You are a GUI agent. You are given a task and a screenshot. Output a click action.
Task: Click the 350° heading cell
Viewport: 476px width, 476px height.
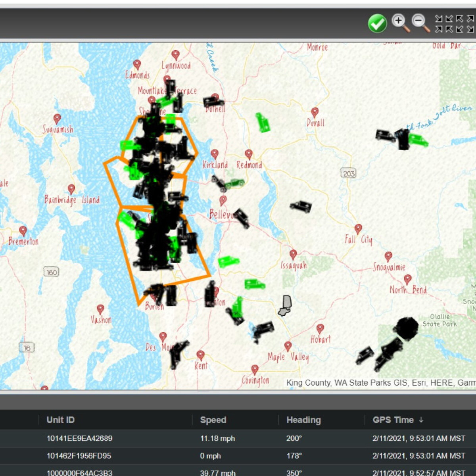click(294, 472)
